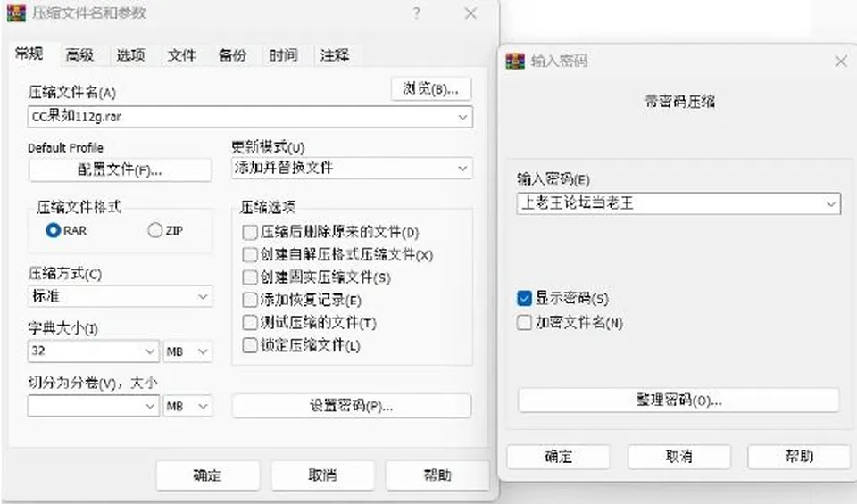The image size is (857, 504).
Task: Close the 输入密码 dialog
Action: tap(841, 62)
